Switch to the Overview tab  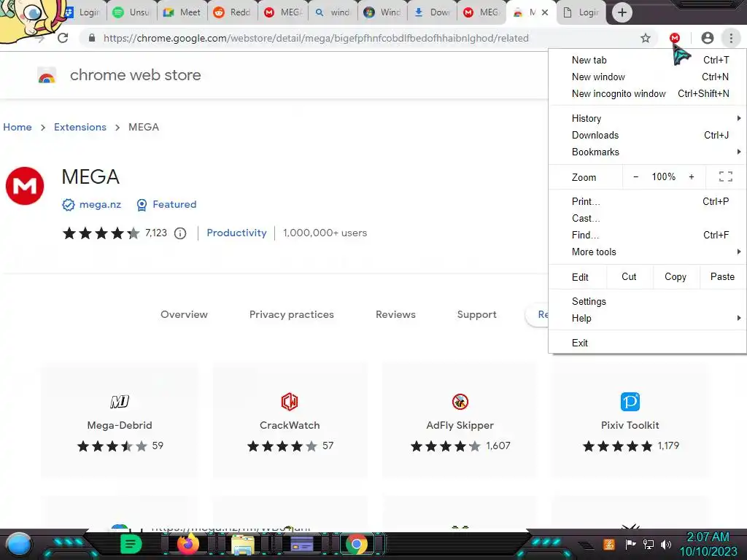(x=184, y=314)
